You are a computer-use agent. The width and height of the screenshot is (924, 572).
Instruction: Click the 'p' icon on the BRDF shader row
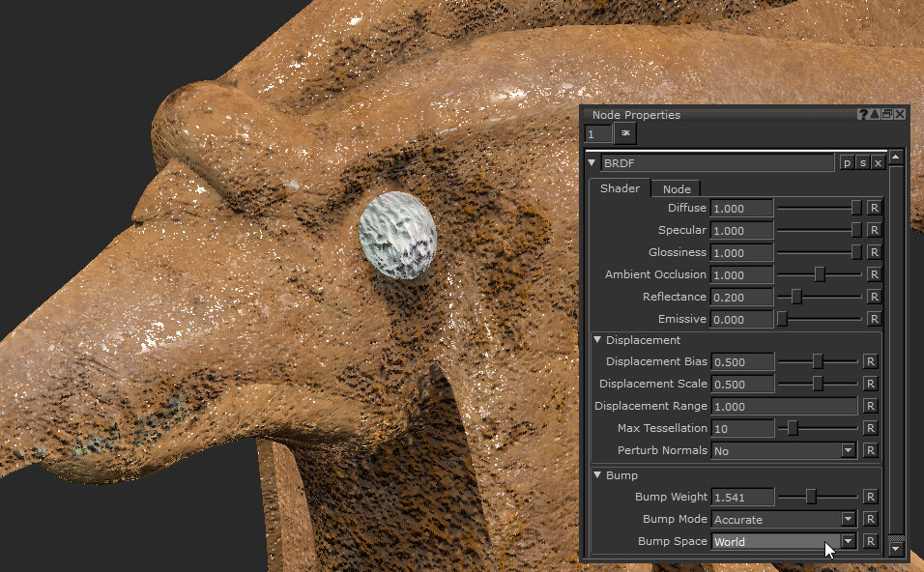[848, 162]
